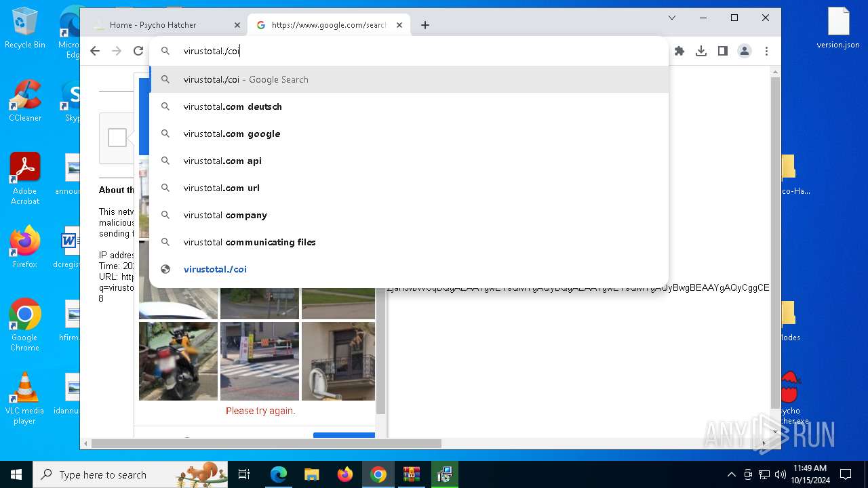Open Task View in taskbar
The image size is (868, 488).
244,474
